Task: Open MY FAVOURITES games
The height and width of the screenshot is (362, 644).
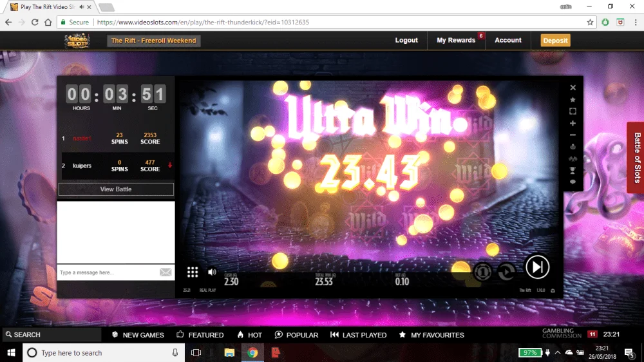Action: tap(431, 335)
